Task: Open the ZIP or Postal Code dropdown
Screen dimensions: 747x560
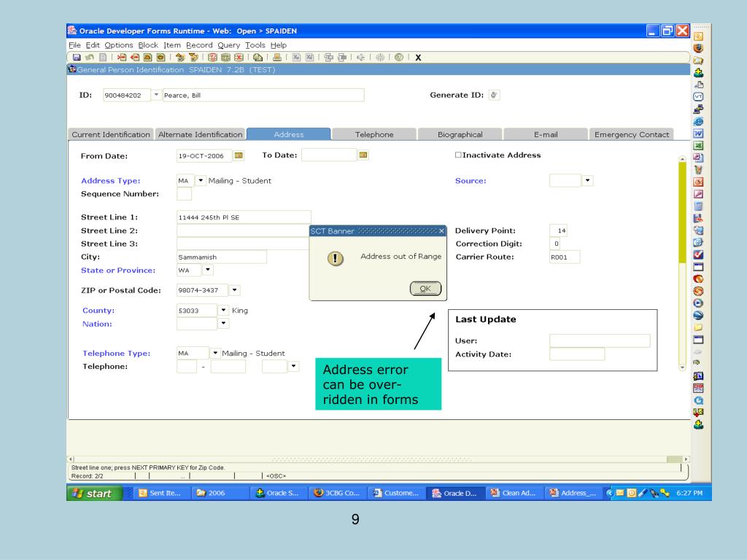Action: pos(234,290)
